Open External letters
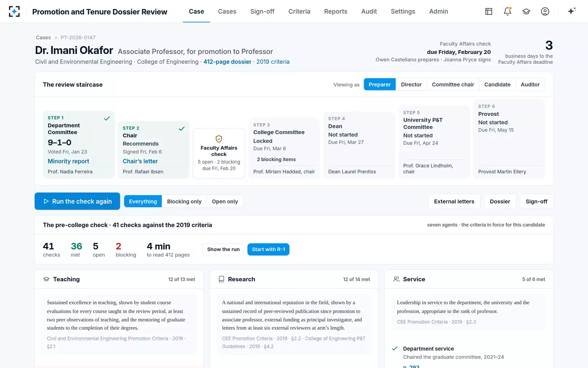 (x=454, y=202)
